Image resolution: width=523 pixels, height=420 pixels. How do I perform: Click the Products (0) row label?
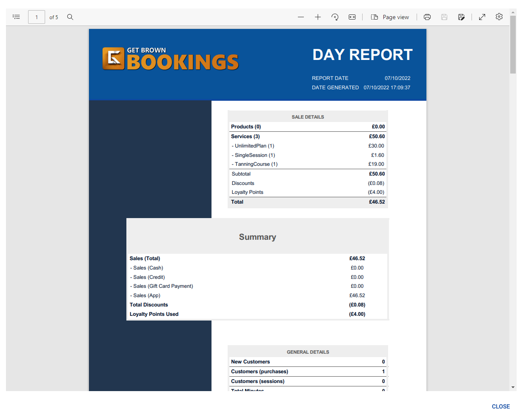[246, 127]
